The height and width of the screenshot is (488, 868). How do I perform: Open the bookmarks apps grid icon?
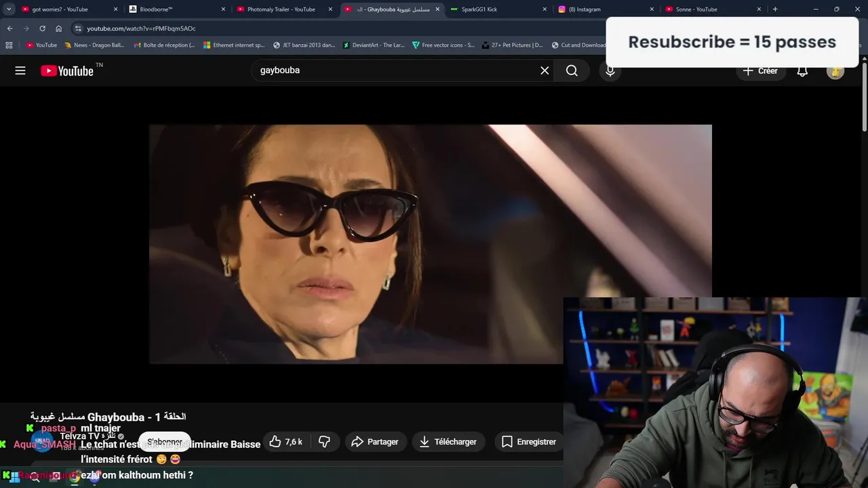click(x=9, y=45)
